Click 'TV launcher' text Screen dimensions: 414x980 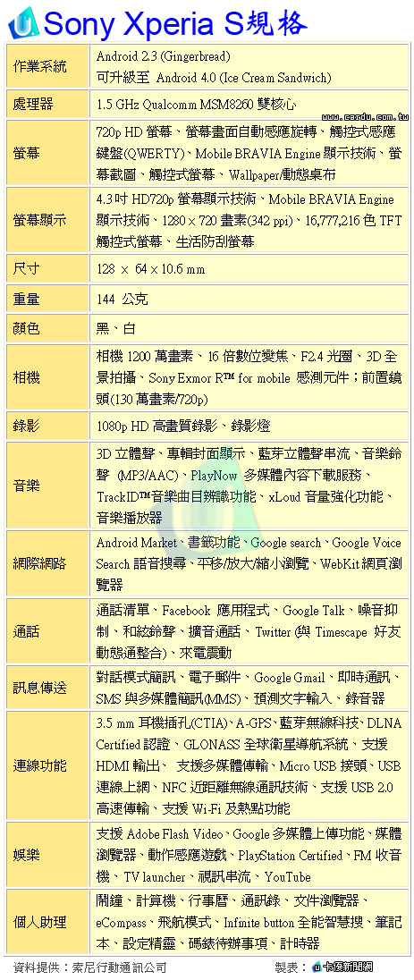(x=155, y=877)
